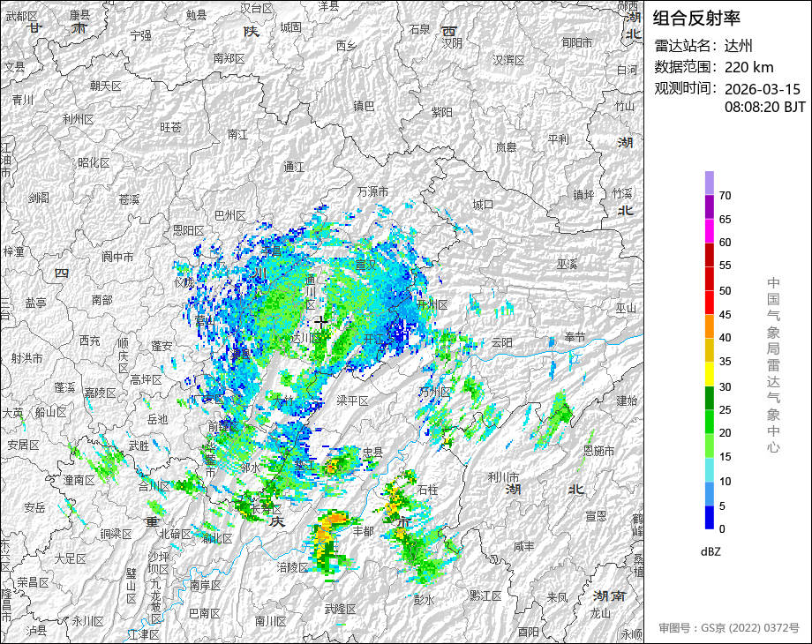
Task: Click the 镇巴 place label
Action: tap(364, 106)
